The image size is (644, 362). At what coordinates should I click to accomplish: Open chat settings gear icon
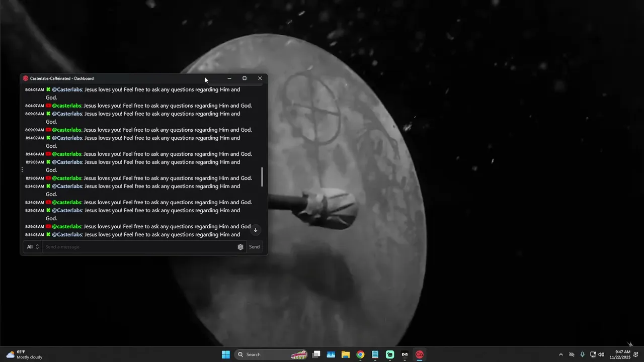point(240,247)
